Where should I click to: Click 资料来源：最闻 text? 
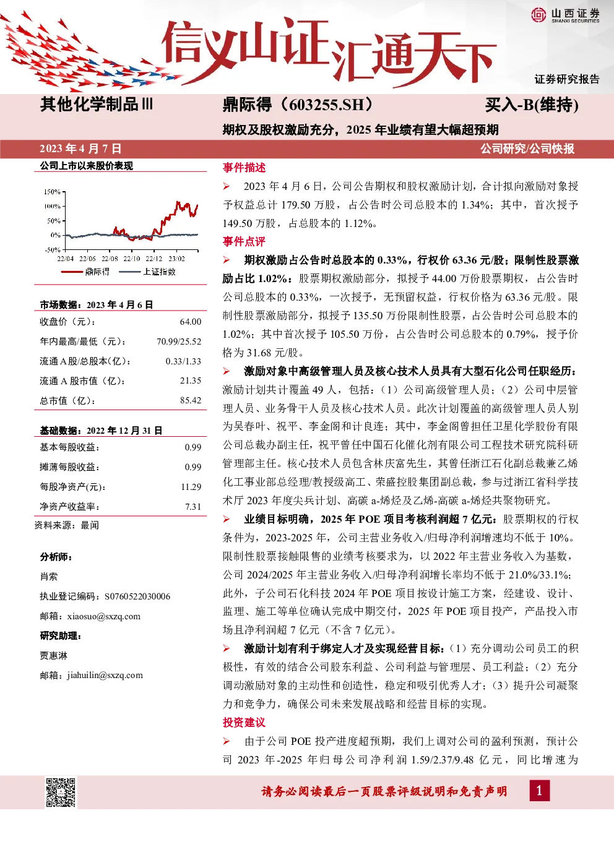(67, 525)
